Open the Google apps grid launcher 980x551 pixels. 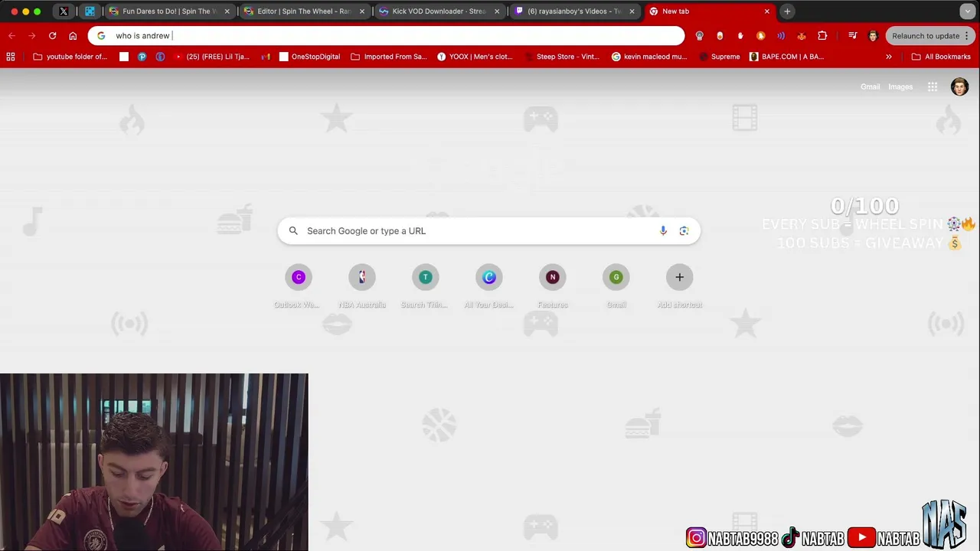[933, 86]
